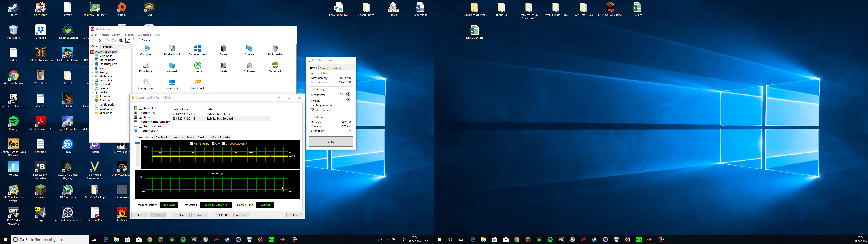The width and height of the screenshot is (868, 244).
Task: Open the Motherboard category icon in AIDA64
Action: pyautogui.click(x=172, y=49)
